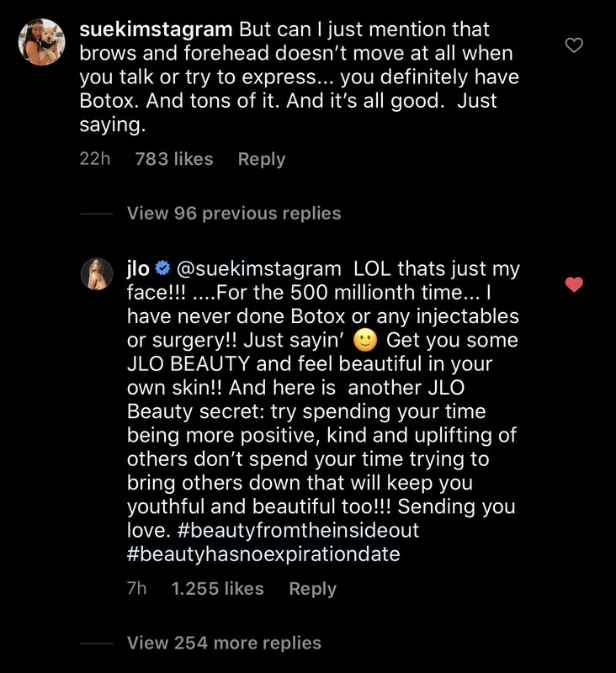Image resolution: width=616 pixels, height=673 pixels.
Task: Open suekimstagram's profile picture
Action: [41, 42]
